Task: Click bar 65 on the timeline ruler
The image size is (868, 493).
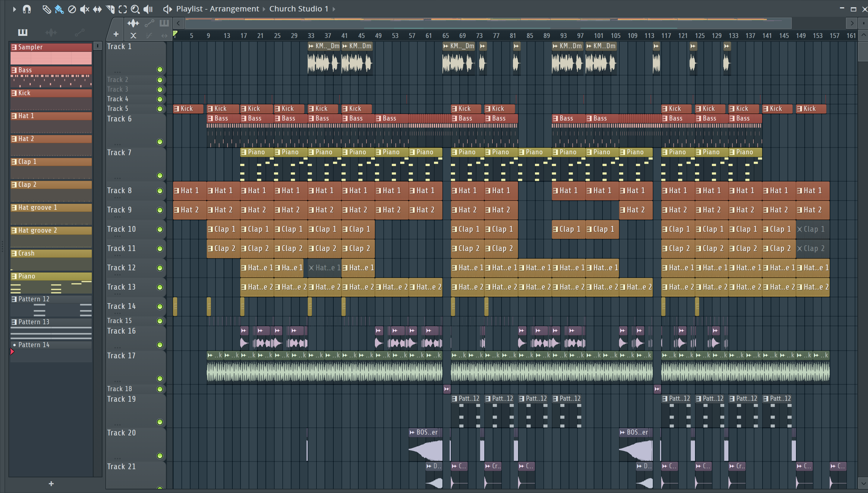Action: [445, 36]
